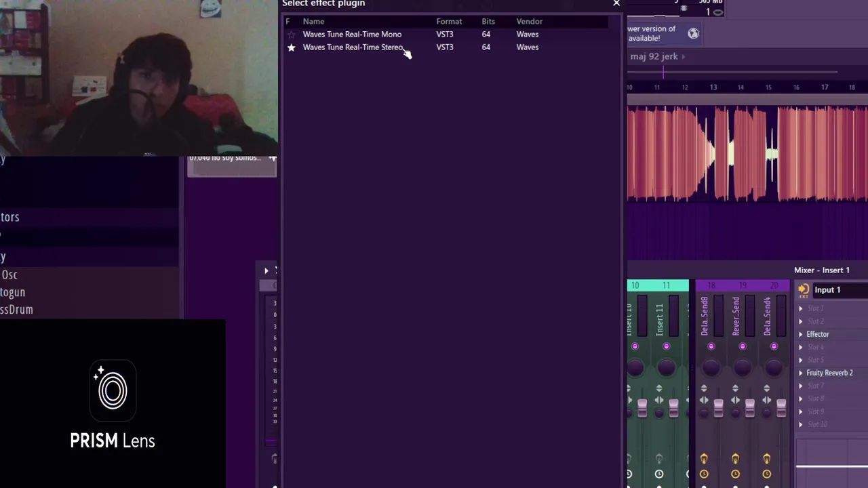Select empty Slot 9 in mixer
Image resolution: width=868 pixels, height=488 pixels.
point(816,412)
